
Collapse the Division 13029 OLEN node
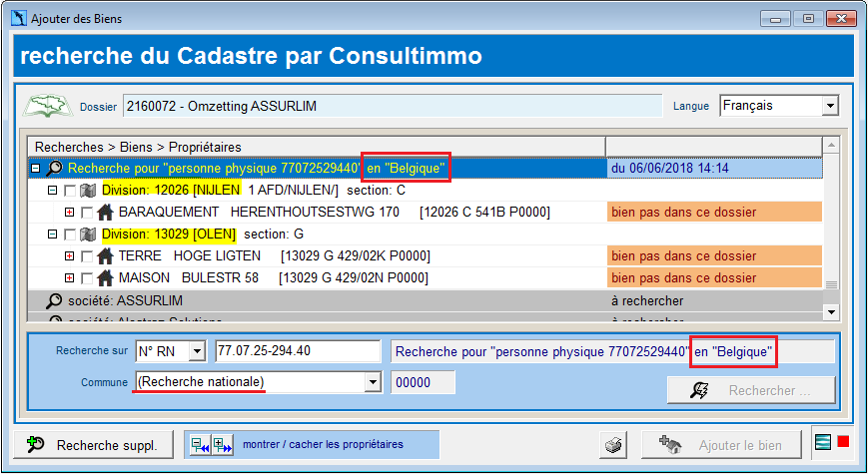pyautogui.click(x=52, y=234)
